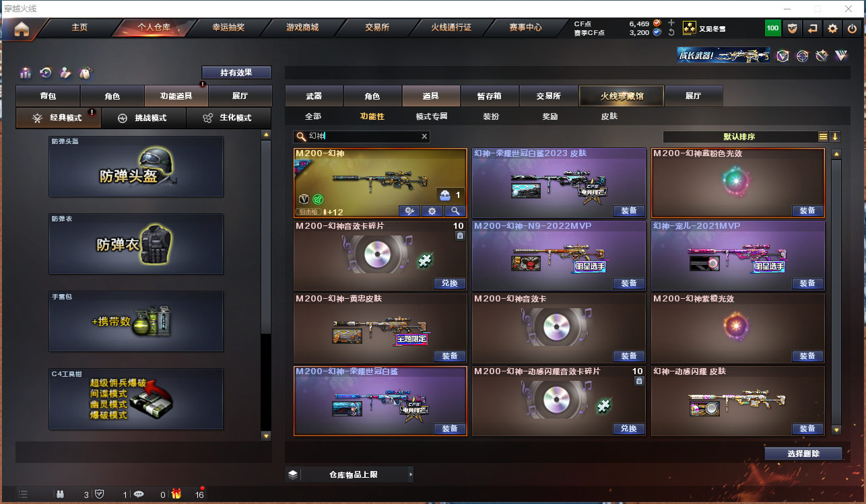Clear the search box with X

pyautogui.click(x=424, y=137)
